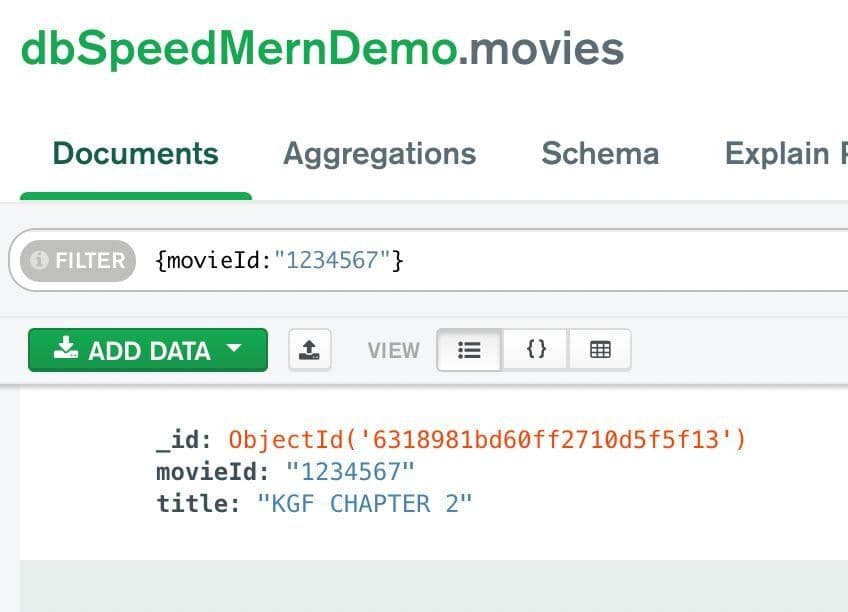Click the .movies collection name in the title

point(542,49)
